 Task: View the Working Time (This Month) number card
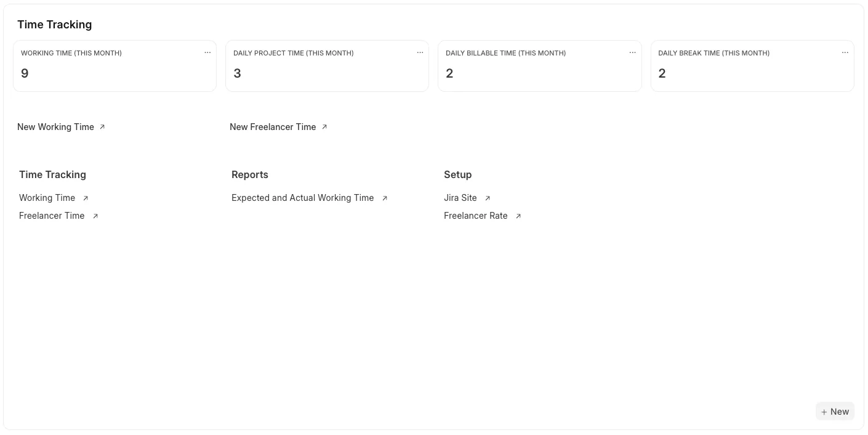[x=115, y=73]
